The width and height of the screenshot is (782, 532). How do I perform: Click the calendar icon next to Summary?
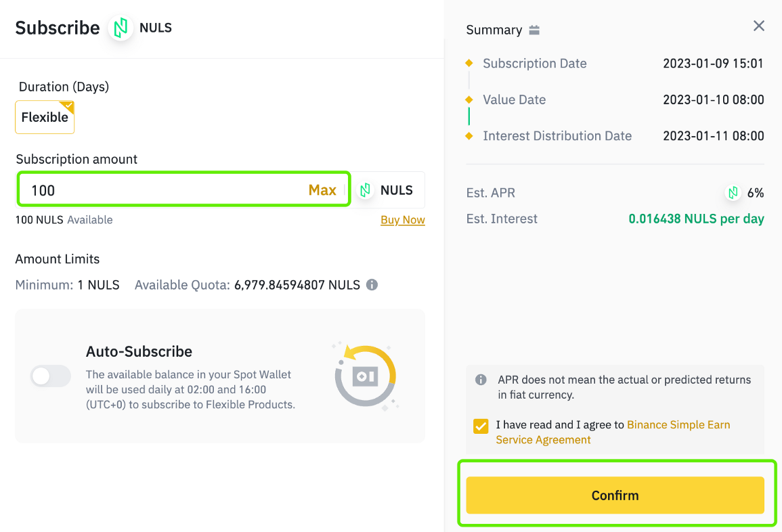(534, 30)
